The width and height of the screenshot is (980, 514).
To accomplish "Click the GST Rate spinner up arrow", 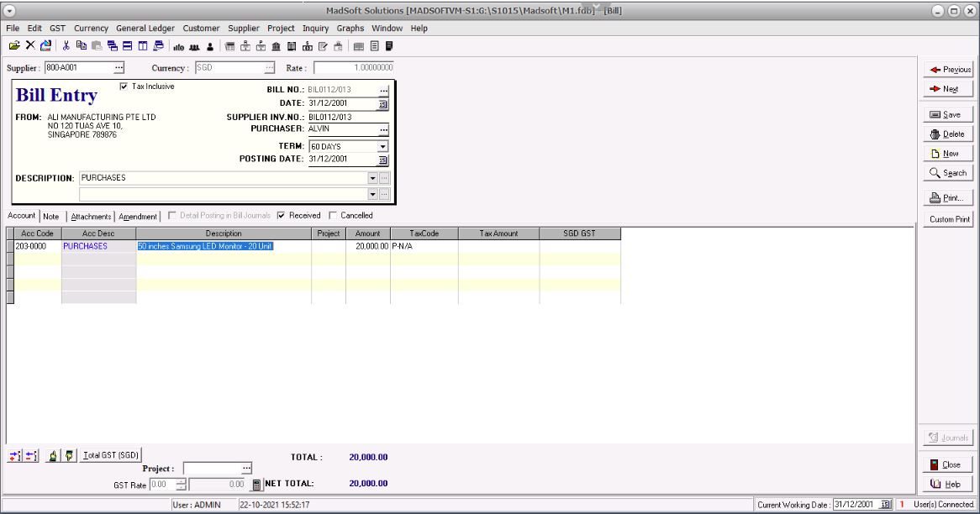I will (182, 481).
